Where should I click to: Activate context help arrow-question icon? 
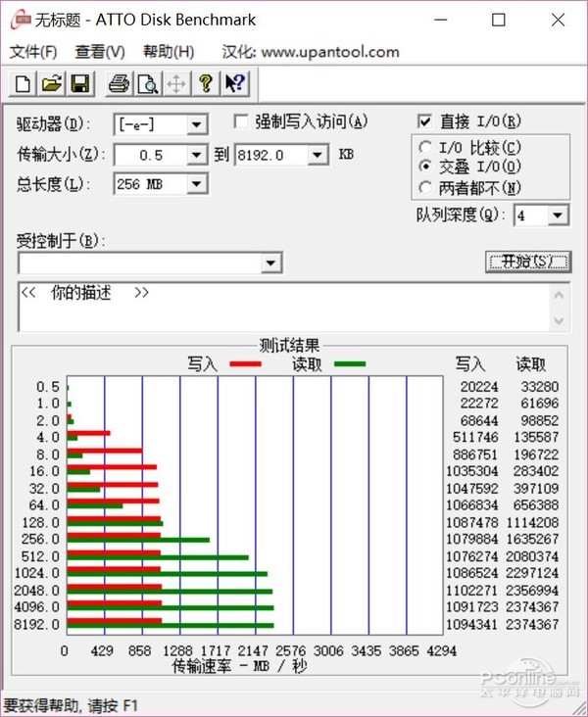pyautogui.click(x=235, y=84)
